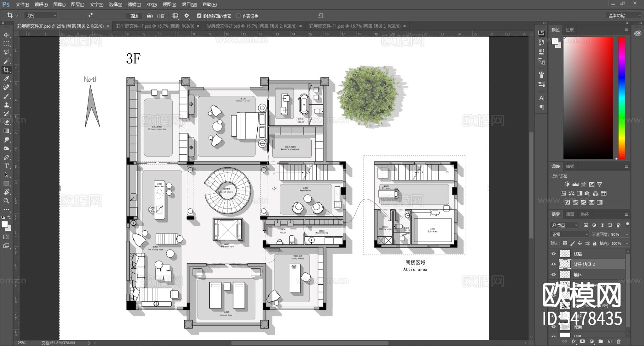The height and width of the screenshot is (346, 644).
Task: Hide the 背景 拷贝 2 layer
Action: 553,264
